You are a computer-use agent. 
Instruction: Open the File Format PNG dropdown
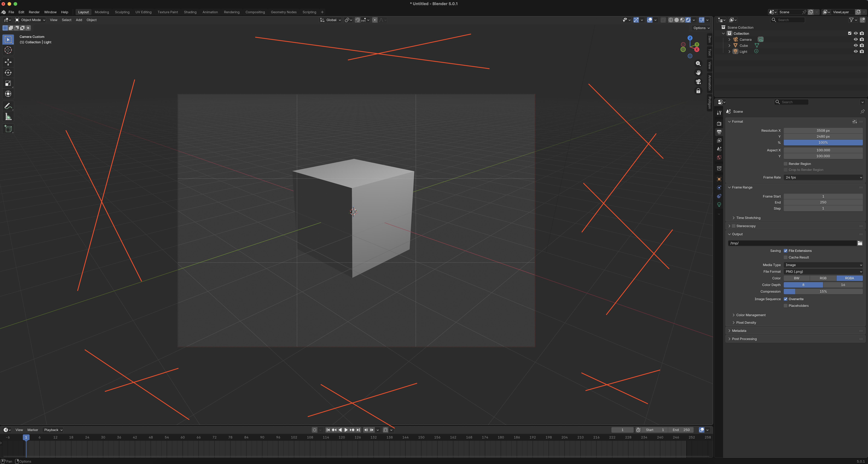pyautogui.click(x=823, y=272)
